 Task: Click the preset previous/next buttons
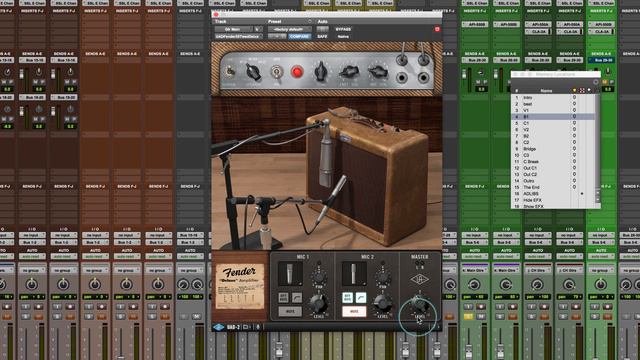(x=277, y=36)
